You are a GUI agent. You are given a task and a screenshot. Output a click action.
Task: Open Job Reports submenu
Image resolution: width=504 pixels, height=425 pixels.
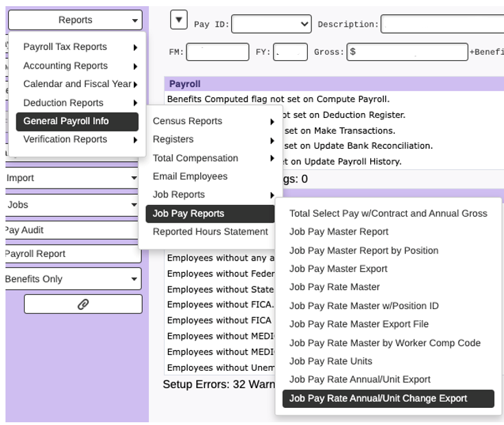point(211,195)
